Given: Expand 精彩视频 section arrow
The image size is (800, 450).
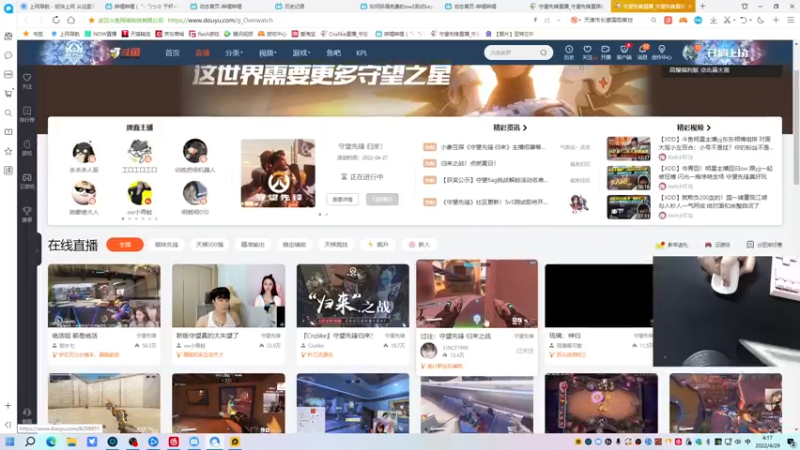Looking at the screenshot, I should pyautogui.click(x=709, y=128).
